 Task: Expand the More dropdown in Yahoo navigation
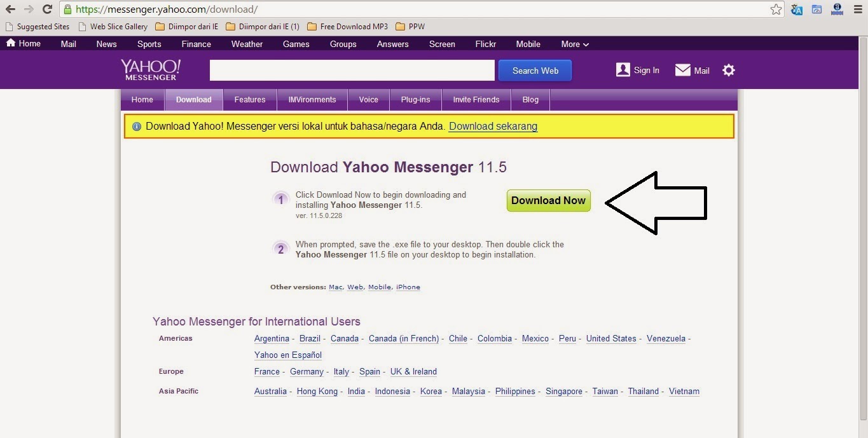pos(575,44)
